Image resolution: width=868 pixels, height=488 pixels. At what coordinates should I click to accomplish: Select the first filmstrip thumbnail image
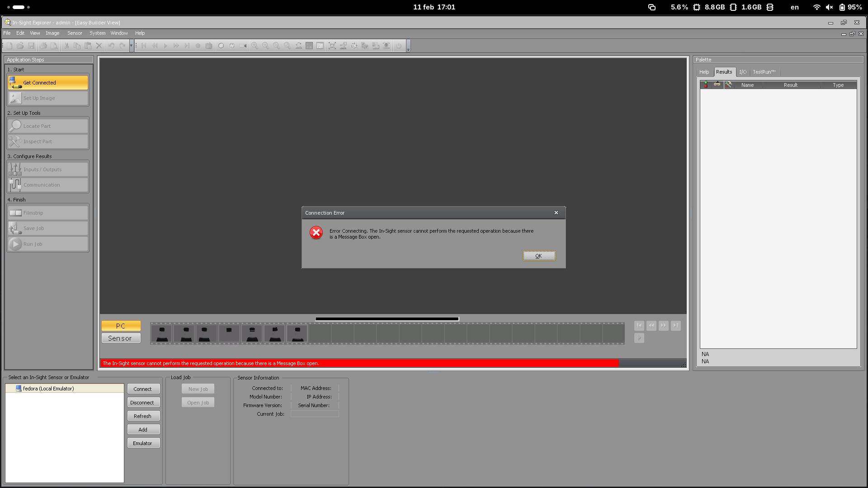(x=162, y=334)
